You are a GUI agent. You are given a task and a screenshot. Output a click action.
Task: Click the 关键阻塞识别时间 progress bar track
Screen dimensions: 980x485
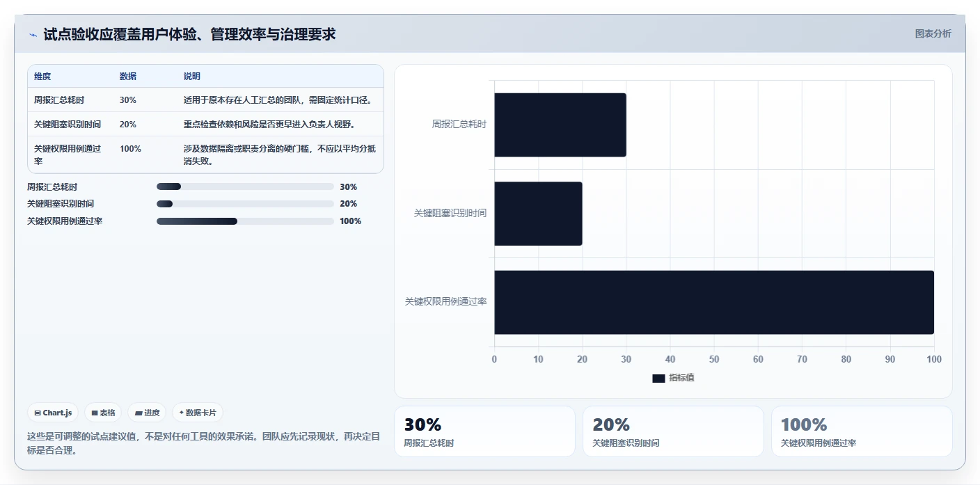(245, 204)
